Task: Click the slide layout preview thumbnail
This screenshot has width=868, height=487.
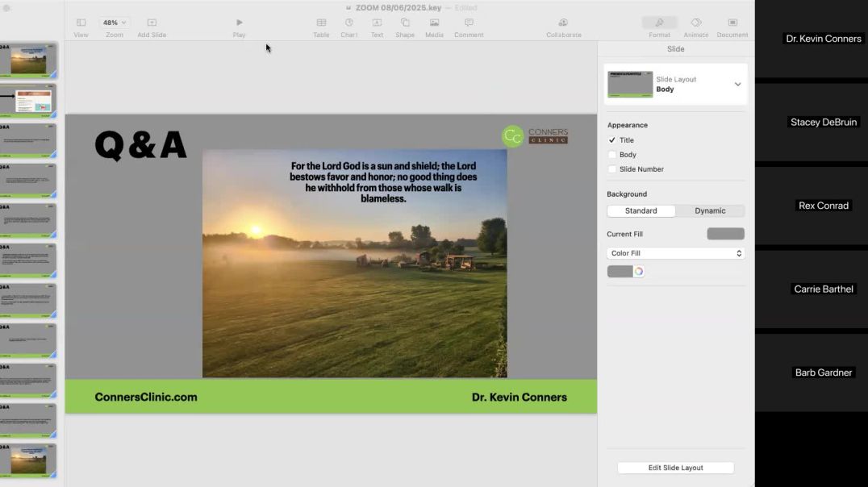Action: tap(630, 85)
